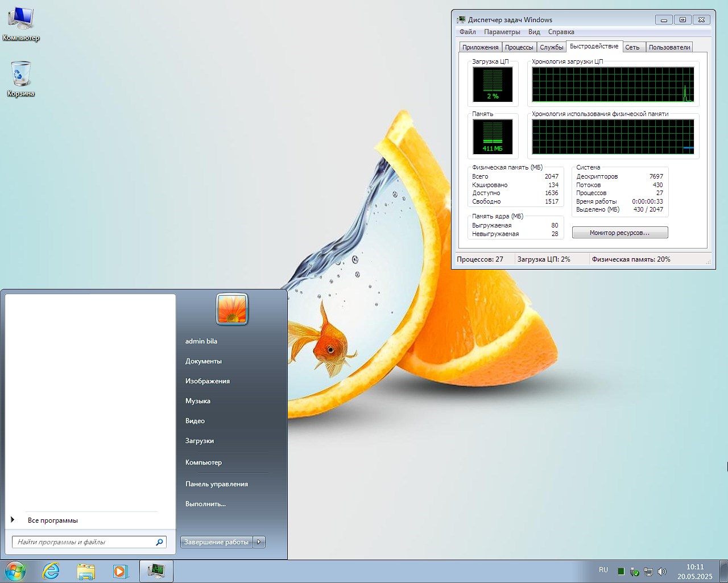Open Windows Explorer folder icon on taskbar
This screenshot has width=728, height=583.
click(x=86, y=571)
